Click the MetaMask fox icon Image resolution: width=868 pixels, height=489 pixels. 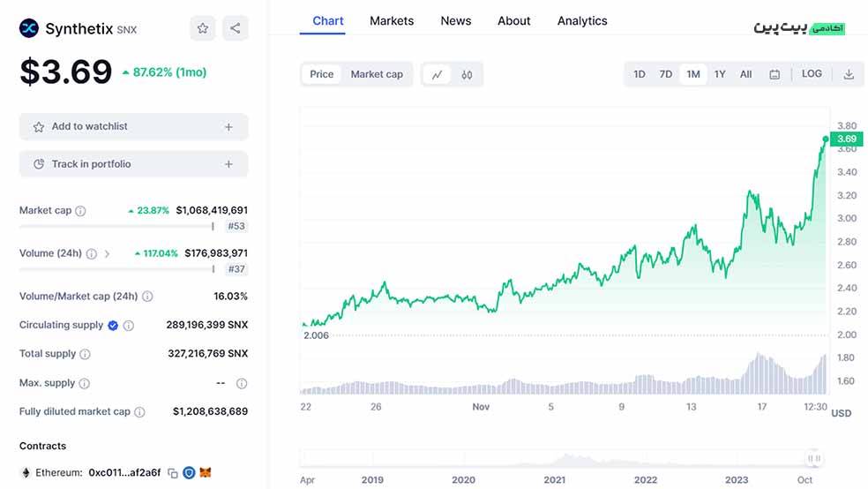[x=206, y=473]
